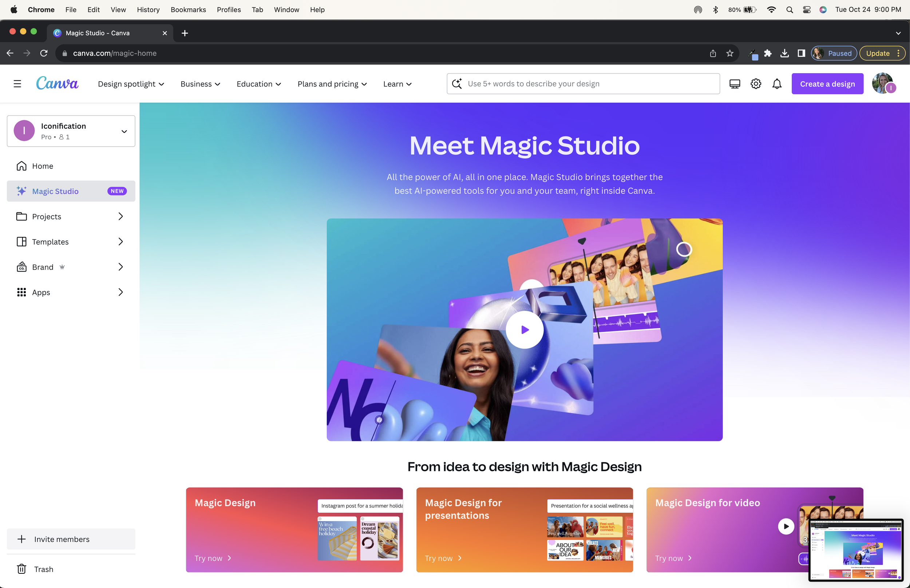910x588 pixels.
Task: Expand Education dropdown menu
Action: pos(259,84)
